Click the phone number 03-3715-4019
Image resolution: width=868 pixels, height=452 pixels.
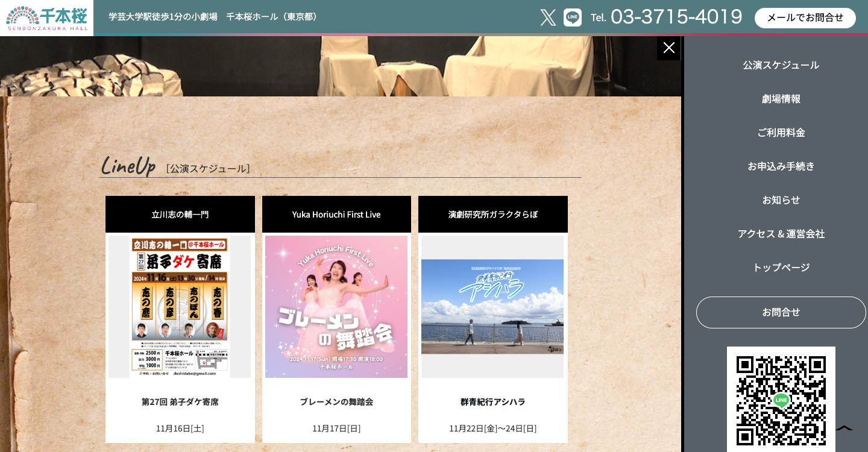(676, 17)
